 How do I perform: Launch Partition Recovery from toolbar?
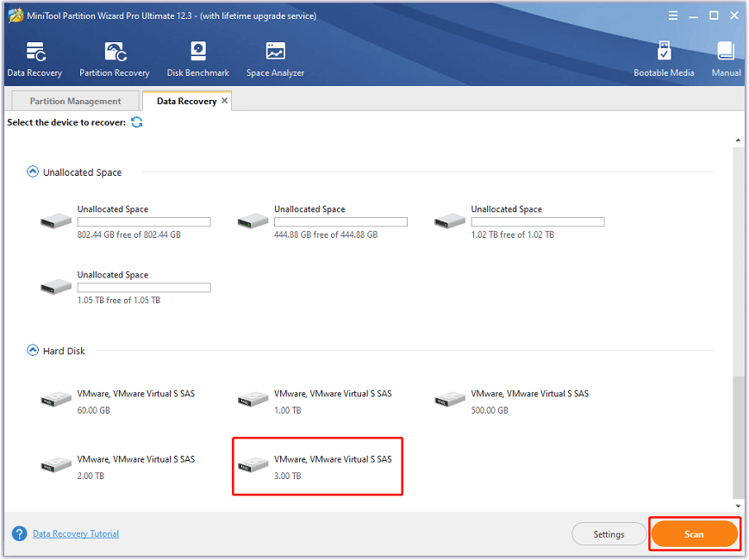(x=115, y=59)
